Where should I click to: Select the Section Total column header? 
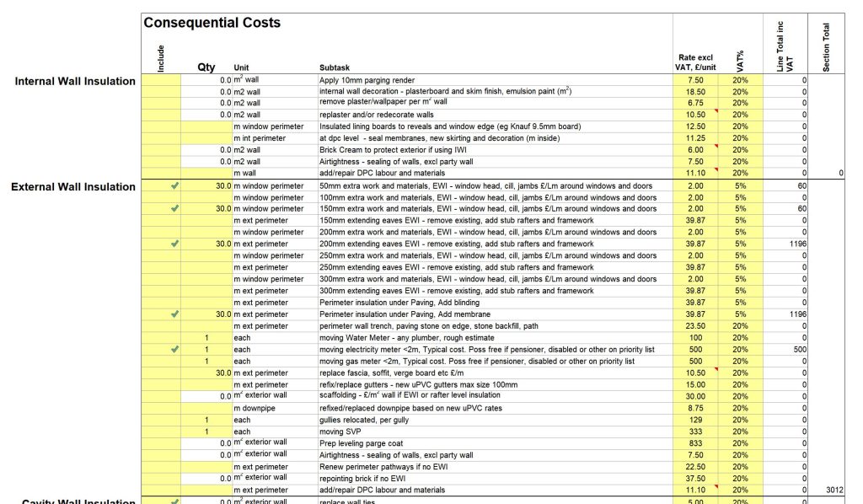pos(827,47)
